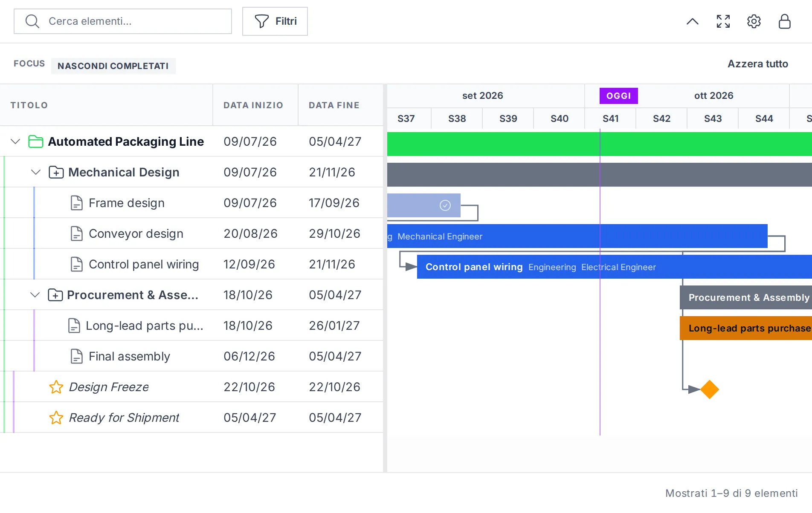
Task: Click the Final assembly document icon
Action: (77, 356)
